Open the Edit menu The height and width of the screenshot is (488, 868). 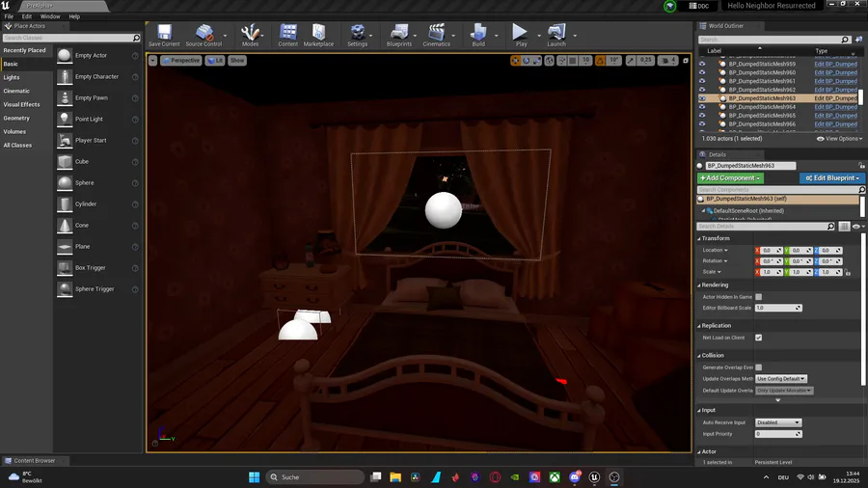click(27, 16)
